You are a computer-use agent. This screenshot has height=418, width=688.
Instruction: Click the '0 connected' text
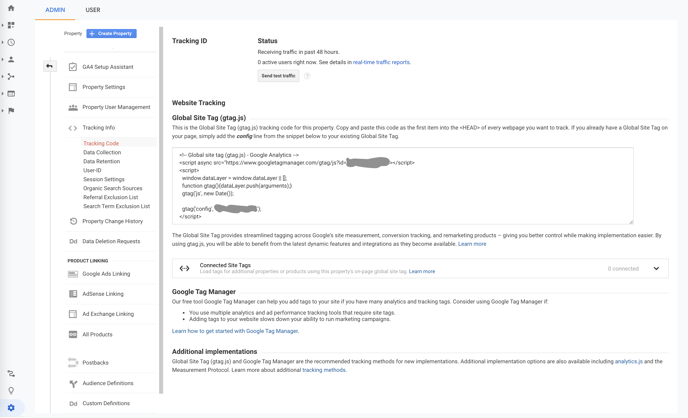pyautogui.click(x=623, y=268)
